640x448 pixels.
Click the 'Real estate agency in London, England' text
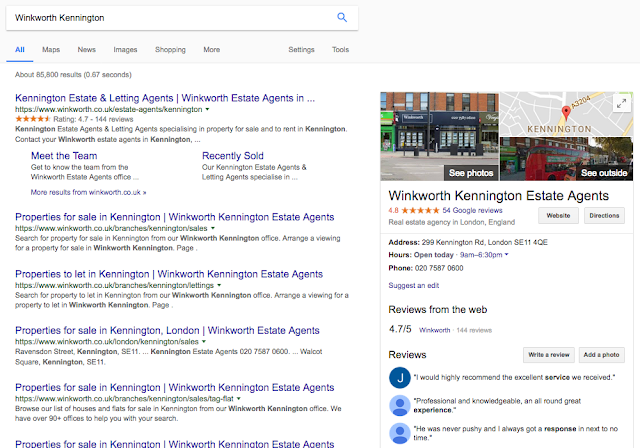(451, 222)
